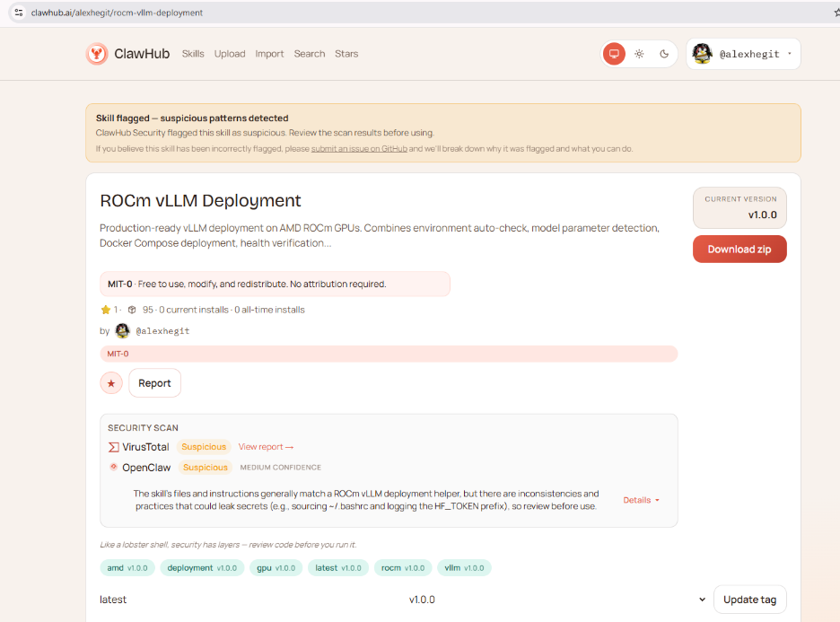Select the system theme monitor icon
This screenshot has width=840, height=622.
coord(614,54)
